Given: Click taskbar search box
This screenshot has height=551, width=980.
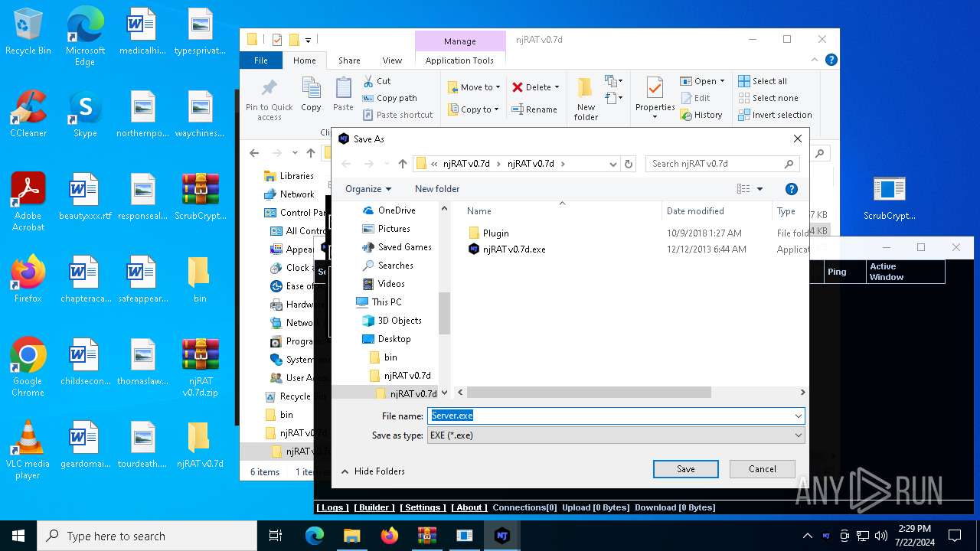Looking at the screenshot, I should pos(147,536).
